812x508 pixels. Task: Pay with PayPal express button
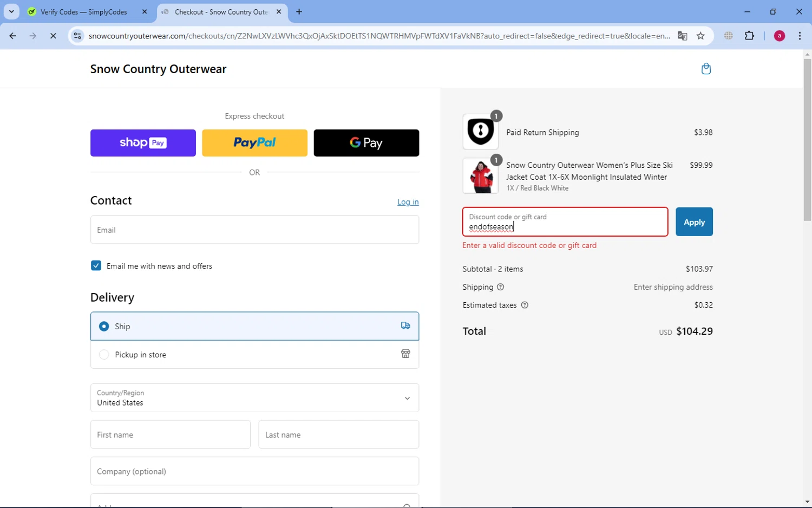254,143
